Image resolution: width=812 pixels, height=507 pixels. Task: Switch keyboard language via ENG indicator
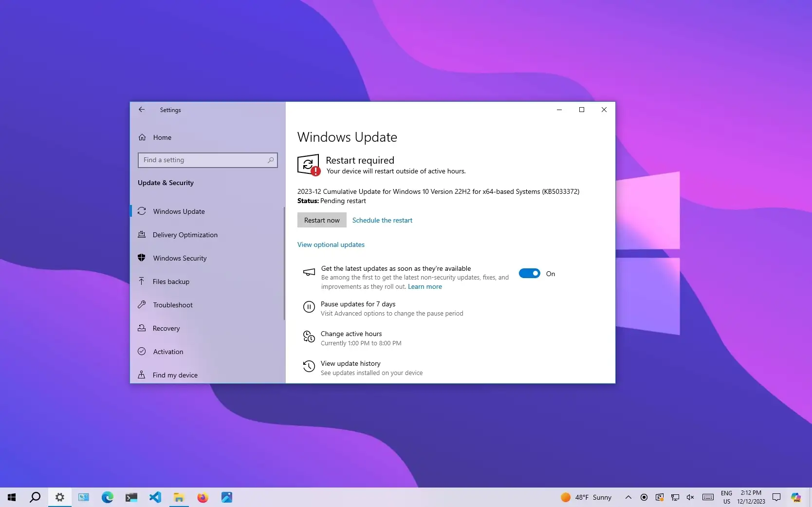click(x=726, y=497)
